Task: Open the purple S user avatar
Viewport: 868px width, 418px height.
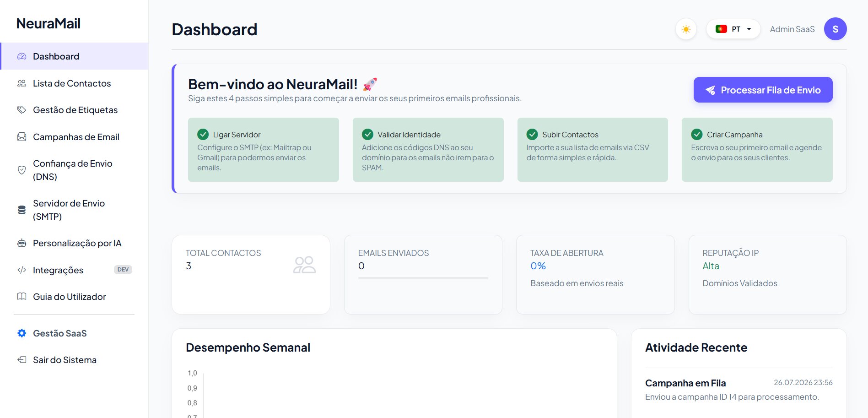Action: point(835,29)
